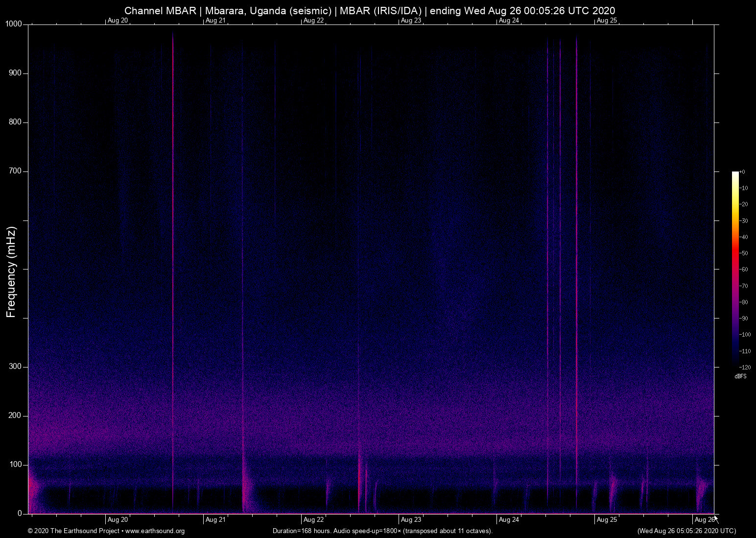Click the 700 mHz frequency tick label
Viewport: 756px width, 538px height.
[x=15, y=171]
